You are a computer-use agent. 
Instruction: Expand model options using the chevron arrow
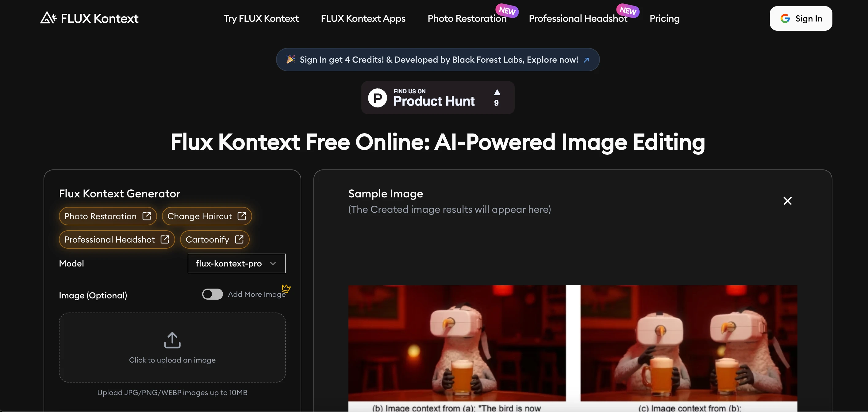[x=273, y=263]
